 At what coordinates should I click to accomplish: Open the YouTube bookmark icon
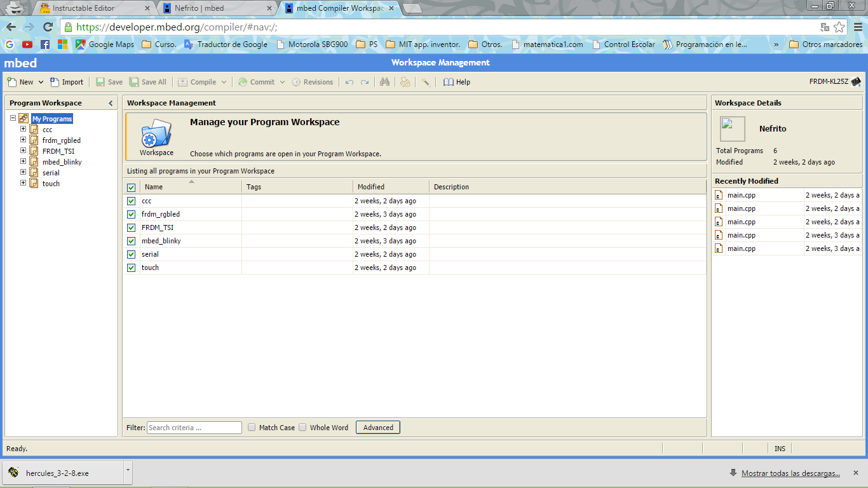27,44
